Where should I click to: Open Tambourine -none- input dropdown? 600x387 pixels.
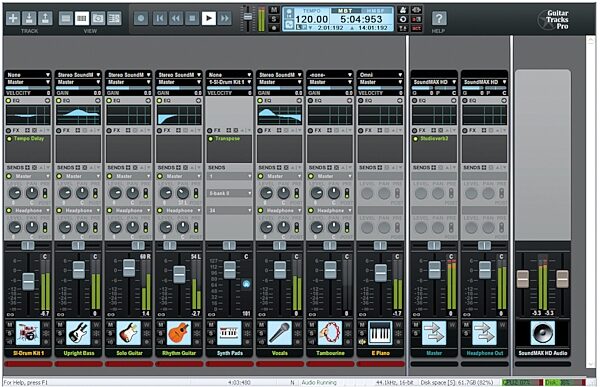[330, 75]
